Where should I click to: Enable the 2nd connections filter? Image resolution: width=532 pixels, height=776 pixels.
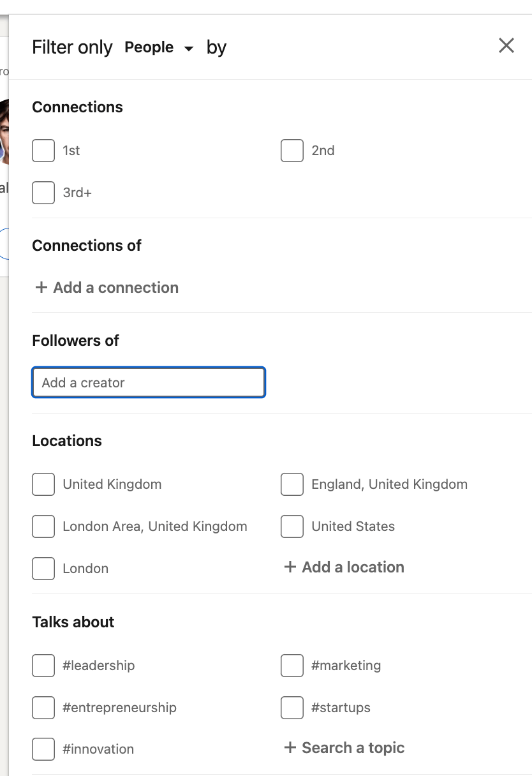point(292,151)
